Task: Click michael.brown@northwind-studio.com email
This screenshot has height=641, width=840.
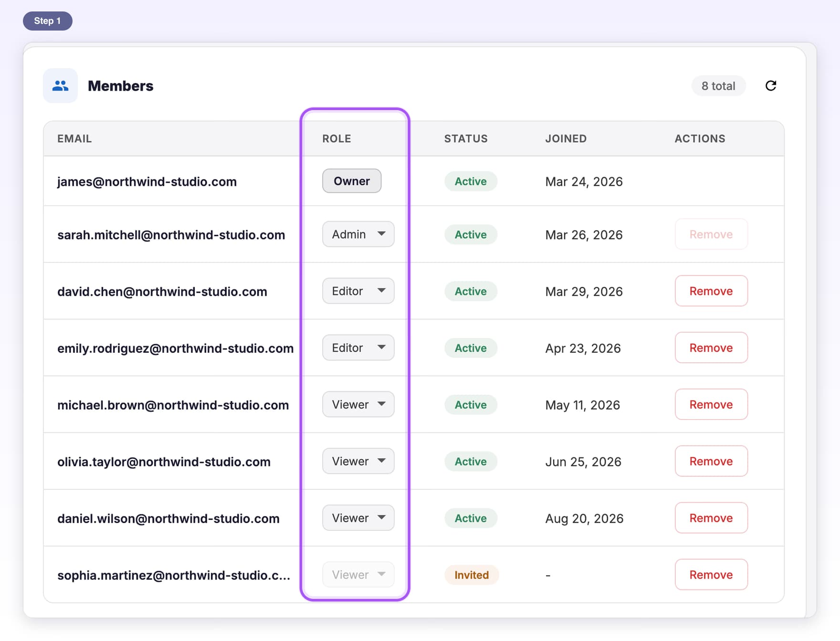Action: [x=173, y=405]
